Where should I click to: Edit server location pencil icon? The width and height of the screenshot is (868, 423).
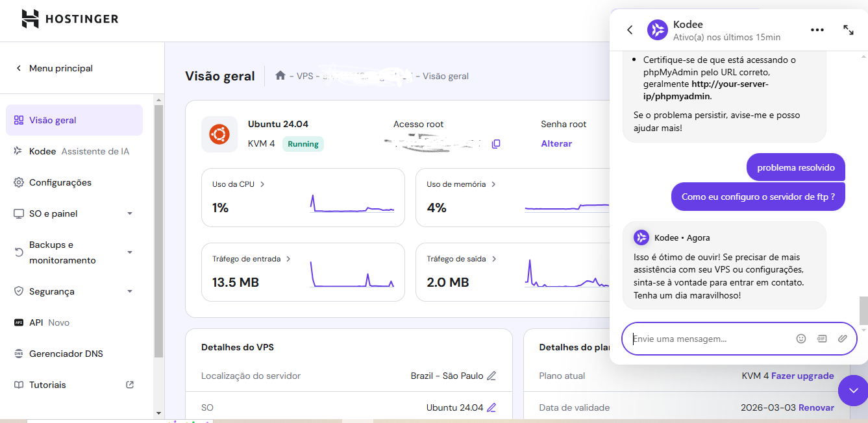coord(491,376)
